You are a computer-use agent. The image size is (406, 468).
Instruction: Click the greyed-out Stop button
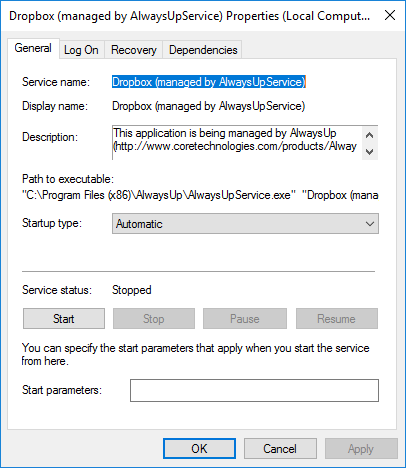(154, 319)
